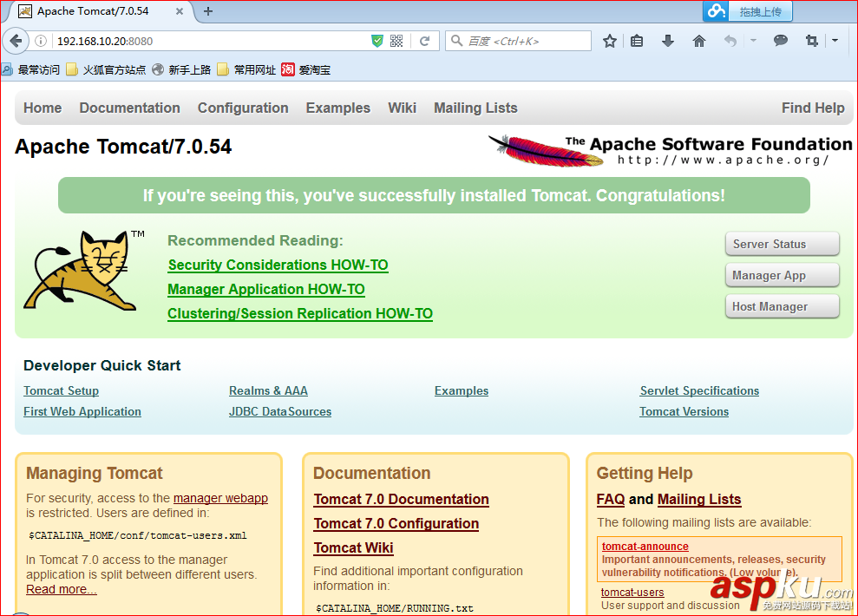Open Mailing Lists link under Getting Help

click(x=698, y=499)
